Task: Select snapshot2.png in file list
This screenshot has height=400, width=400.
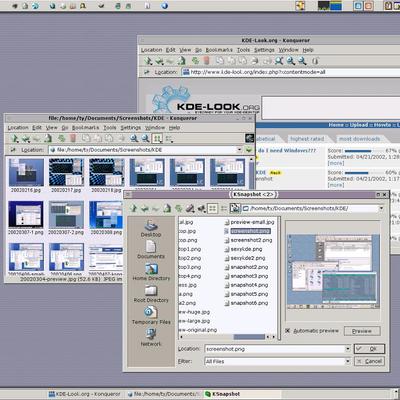Action: pos(246,267)
